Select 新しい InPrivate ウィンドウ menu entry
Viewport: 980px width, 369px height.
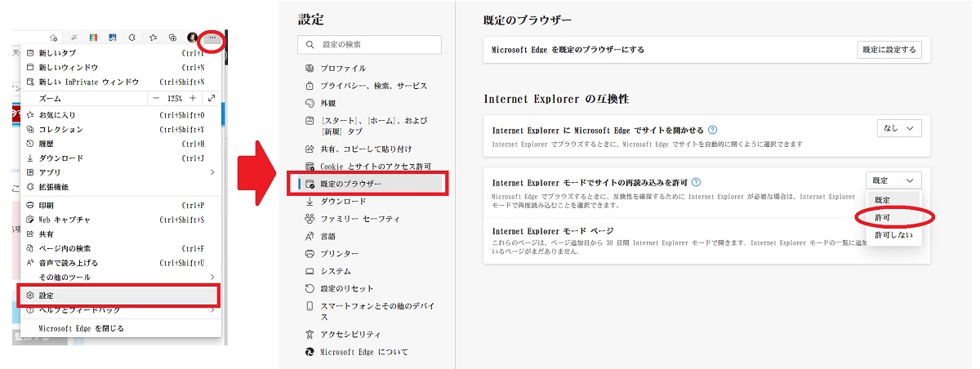click(120, 82)
